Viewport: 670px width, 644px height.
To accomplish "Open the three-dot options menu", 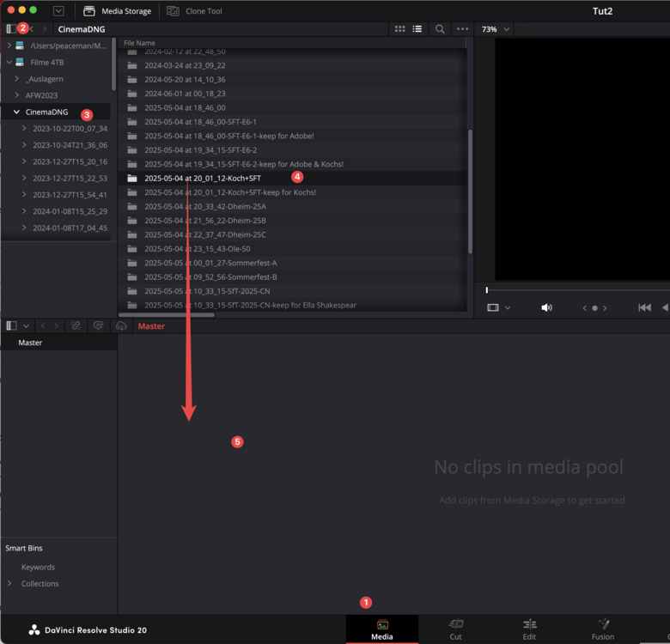I will click(462, 29).
